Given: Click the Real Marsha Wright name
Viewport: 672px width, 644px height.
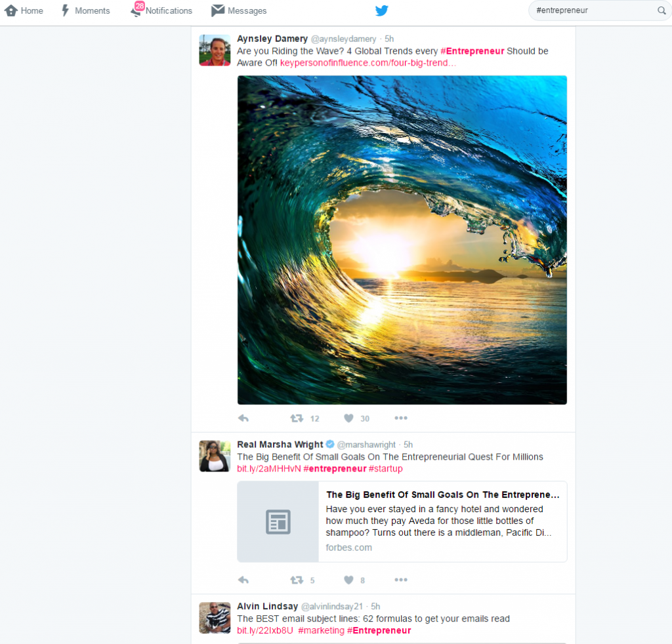Looking at the screenshot, I should point(280,445).
